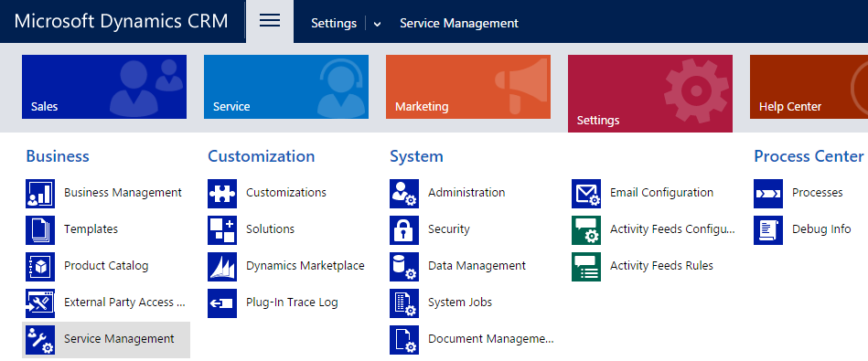The width and height of the screenshot is (868, 361).
Task: Open Document Management text link
Action: pos(490,338)
